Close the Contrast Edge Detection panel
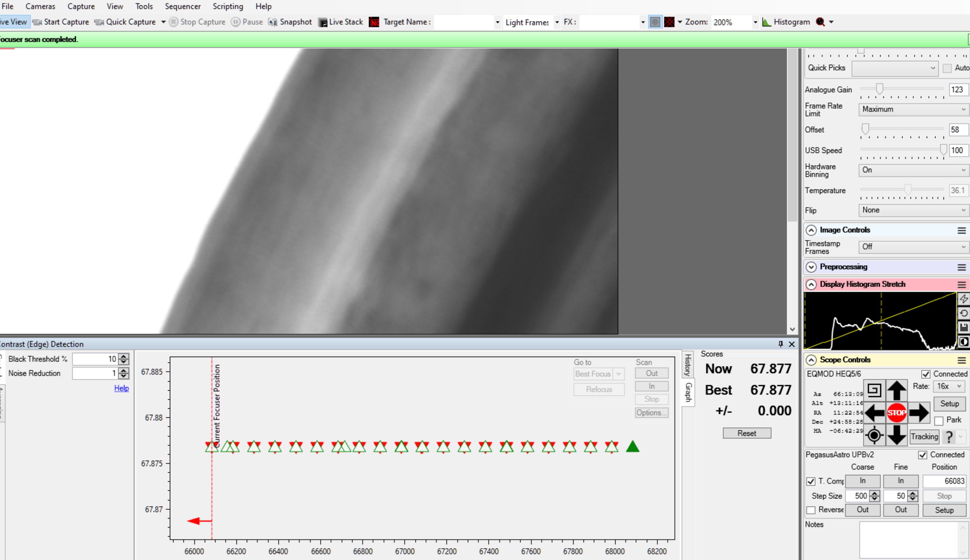 (x=792, y=344)
